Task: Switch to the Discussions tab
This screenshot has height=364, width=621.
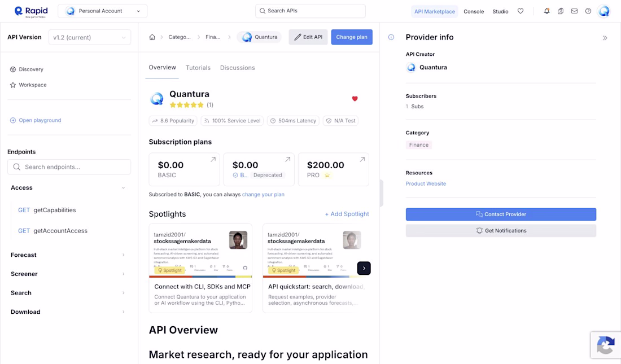Action: pyautogui.click(x=238, y=68)
